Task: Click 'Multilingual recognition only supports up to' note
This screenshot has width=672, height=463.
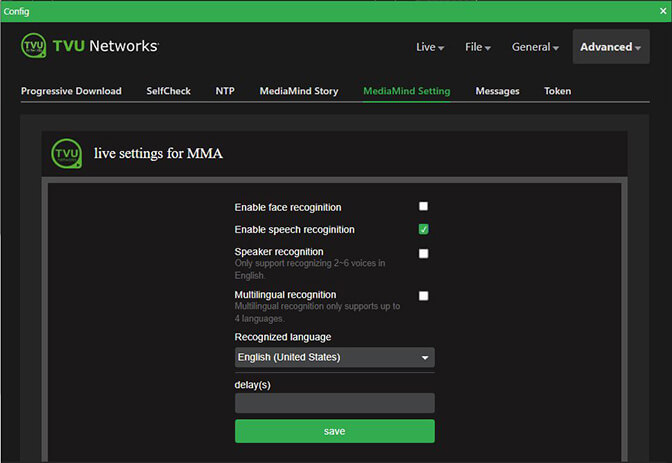Action: [317, 312]
